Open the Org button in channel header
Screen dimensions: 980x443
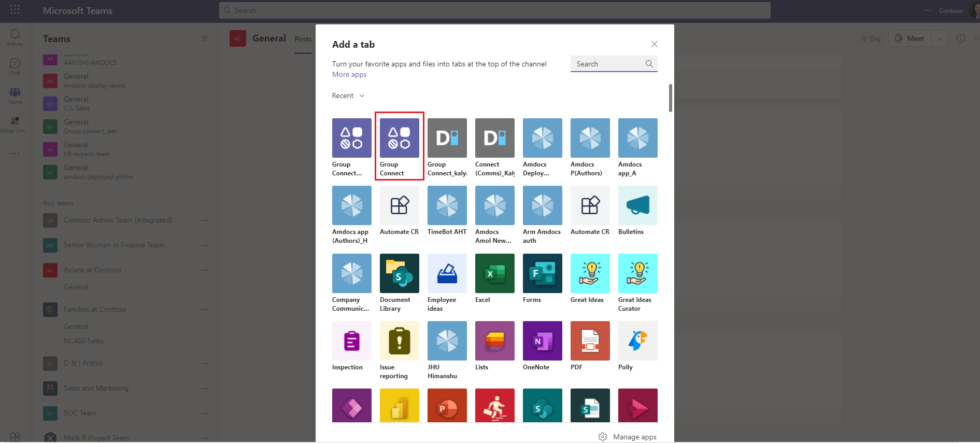coord(871,38)
